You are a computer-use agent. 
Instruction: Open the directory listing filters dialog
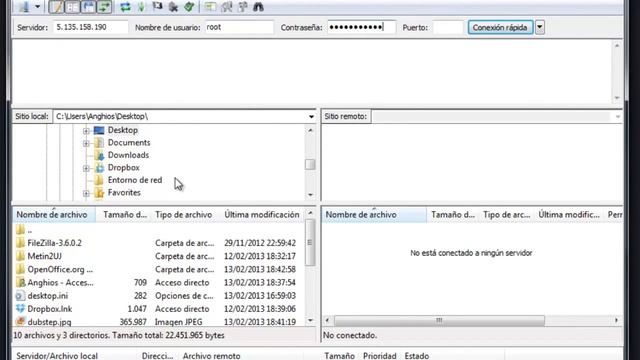[211, 7]
